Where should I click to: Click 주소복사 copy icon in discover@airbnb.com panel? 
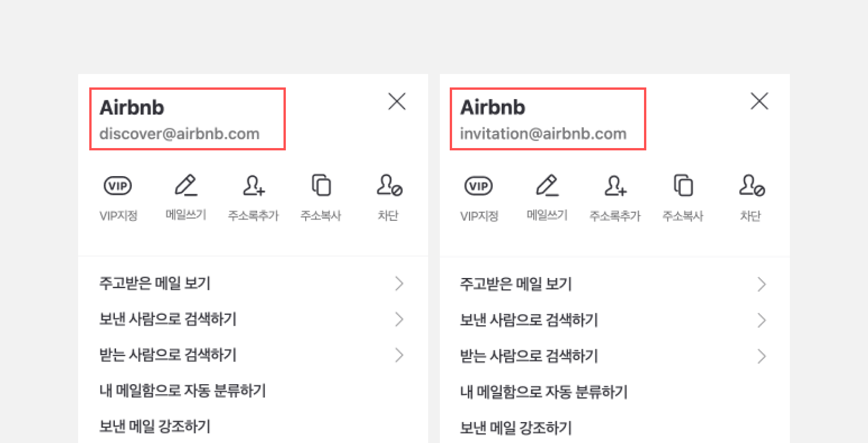click(x=321, y=185)
